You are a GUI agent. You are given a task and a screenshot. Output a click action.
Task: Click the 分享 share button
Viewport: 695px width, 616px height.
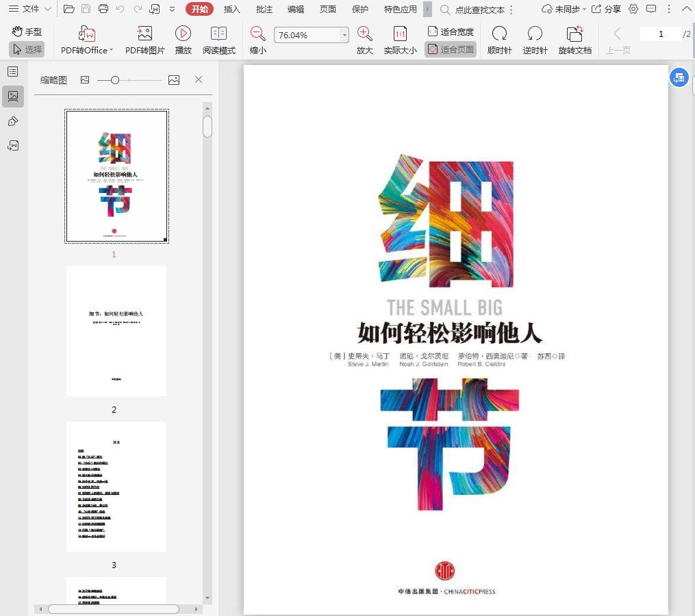[606, 9]
